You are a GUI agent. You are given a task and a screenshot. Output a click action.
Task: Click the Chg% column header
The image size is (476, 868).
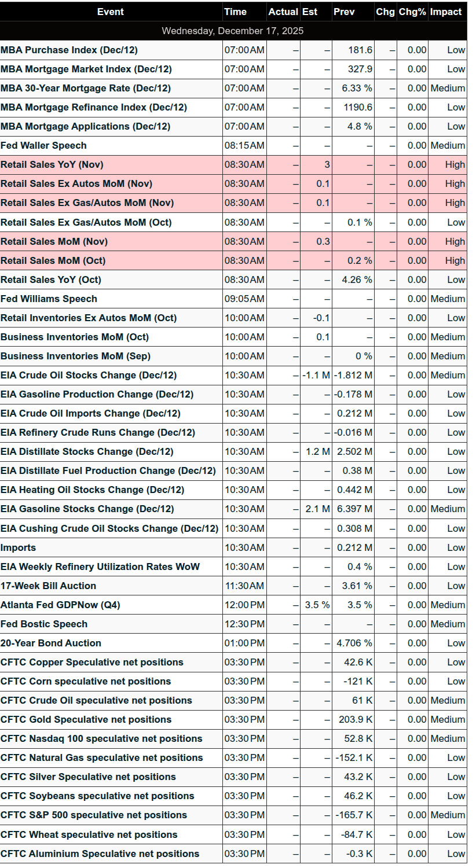click(x=412, y=12)
